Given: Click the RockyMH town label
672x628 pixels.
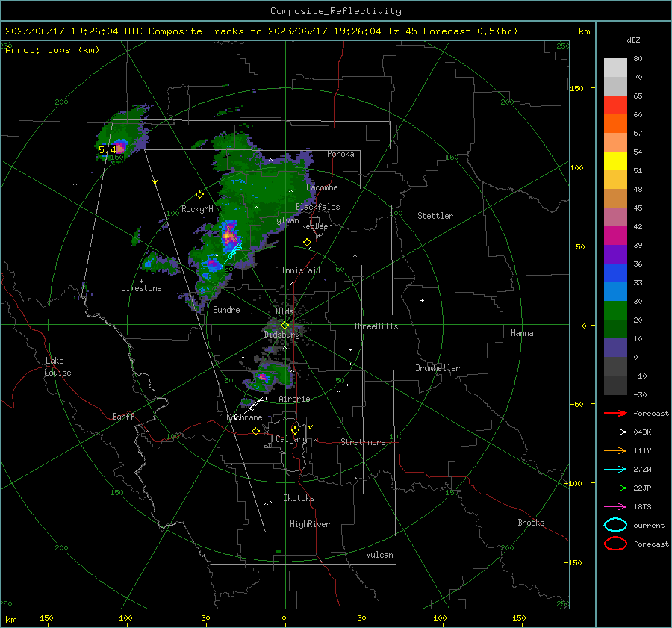Looking at the screenshot, I should coord(197,209).
